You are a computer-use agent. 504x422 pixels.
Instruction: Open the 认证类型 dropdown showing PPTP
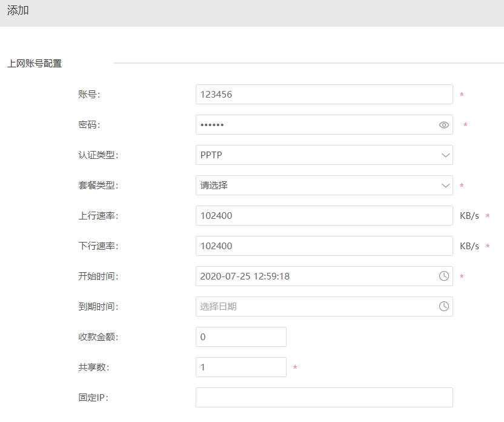pyautogui.click(x=324, y=155)
